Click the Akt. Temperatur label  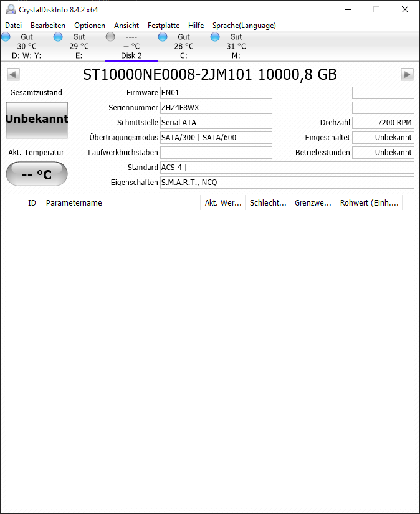36,153
